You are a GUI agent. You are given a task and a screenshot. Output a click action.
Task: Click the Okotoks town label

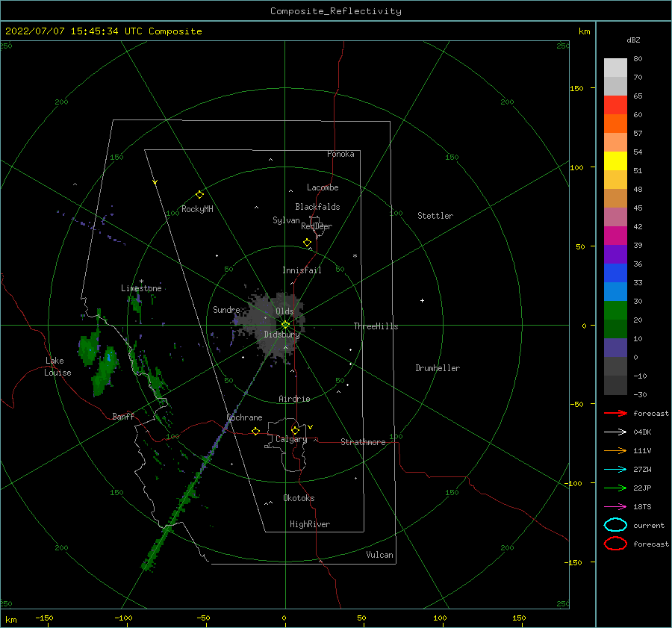coord(299,498)
